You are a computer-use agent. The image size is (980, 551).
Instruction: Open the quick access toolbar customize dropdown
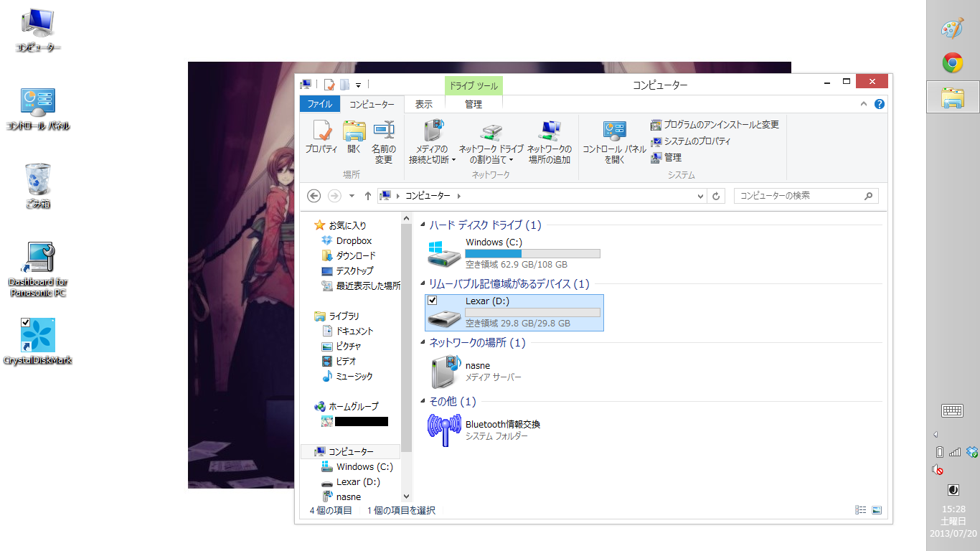pos(358,85)
